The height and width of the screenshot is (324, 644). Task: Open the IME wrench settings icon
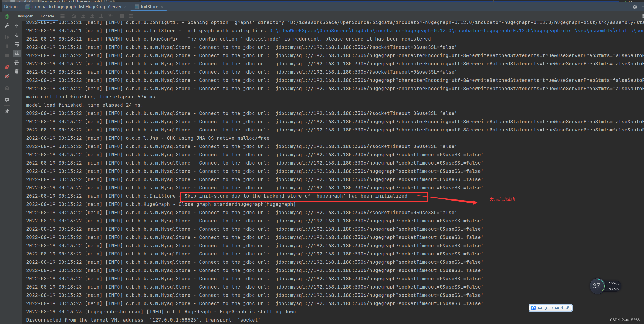pos(568,308)
